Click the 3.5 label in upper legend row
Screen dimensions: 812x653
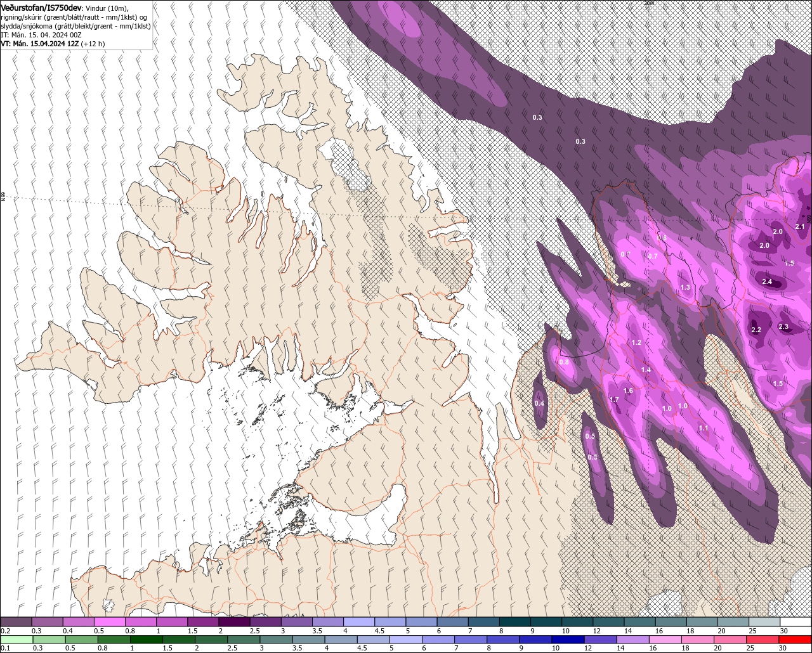click(x=317, y=631)
